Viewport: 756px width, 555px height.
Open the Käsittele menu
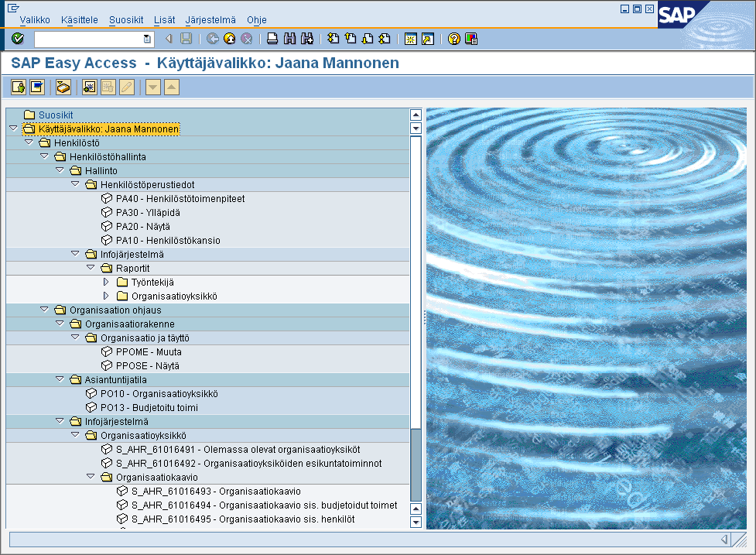pyautogui.click(x=80, y=20)
